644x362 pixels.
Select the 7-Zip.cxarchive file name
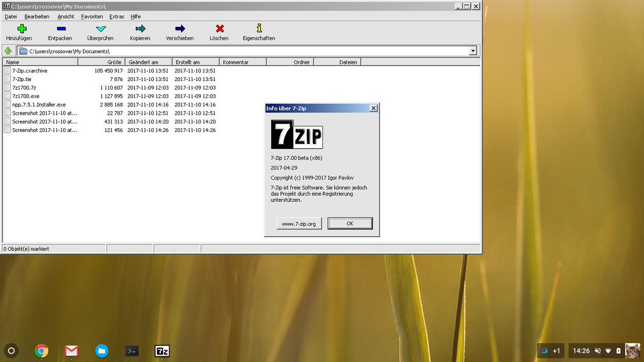tap(30, 70)
